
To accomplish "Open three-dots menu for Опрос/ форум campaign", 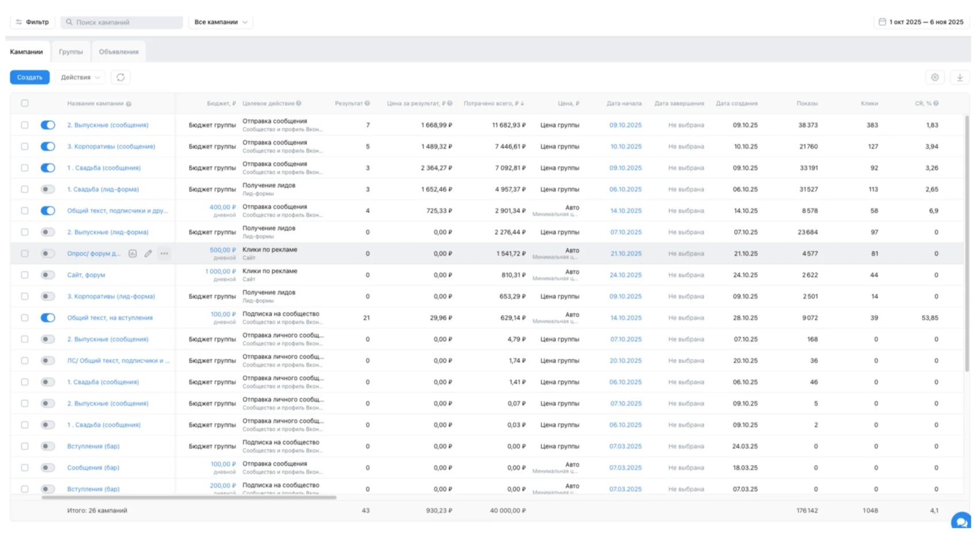I will [164, 254].
